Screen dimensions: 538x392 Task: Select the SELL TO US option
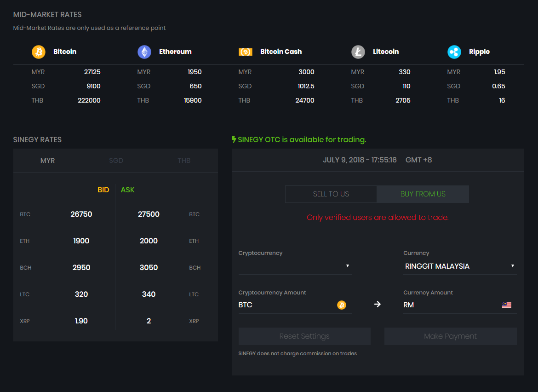[x=331, y=194]
